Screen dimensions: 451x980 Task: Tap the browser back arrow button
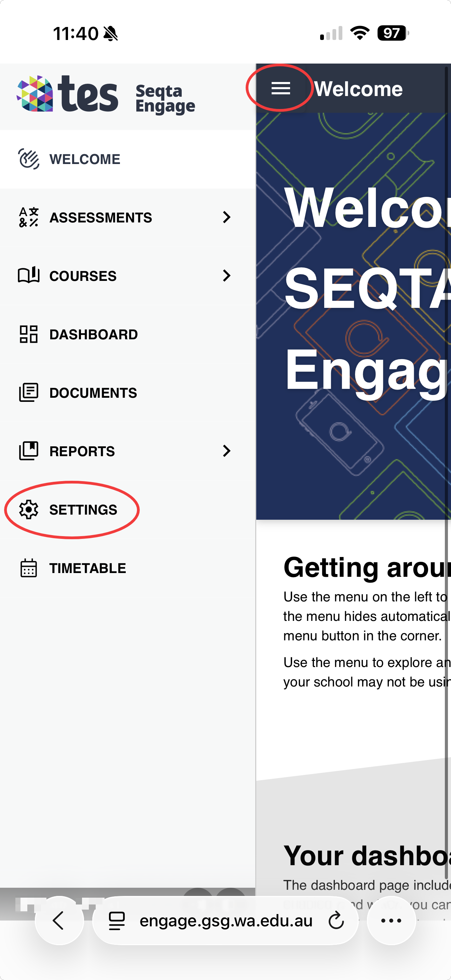coord(59,921)
